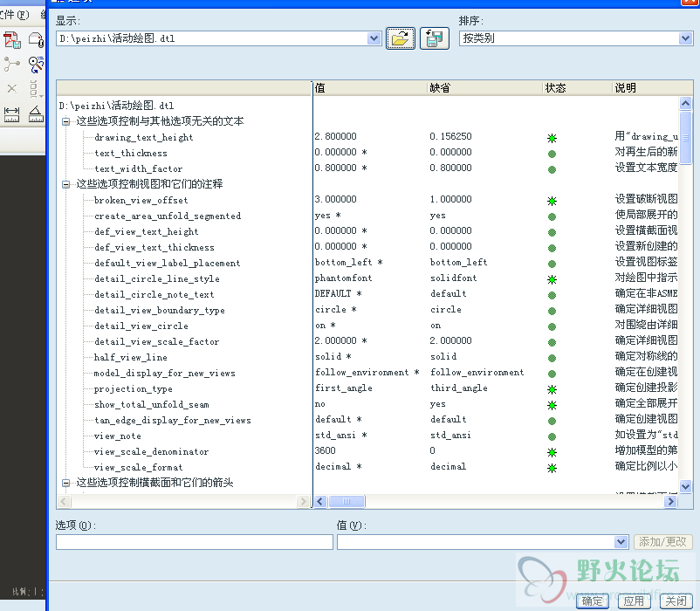Click value pane horizontal scroll left arrow
This screenshot has height=611, width=700.
tap(320, 502)
